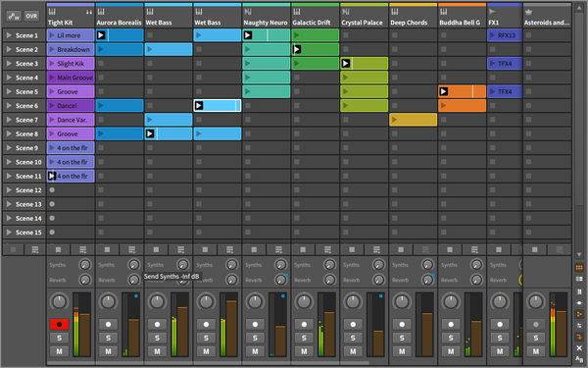This screenshot has height=368, width=588.
Task: Toggle the eye-shaped icon in right sidebar
Action: click(x=579, y=302)
